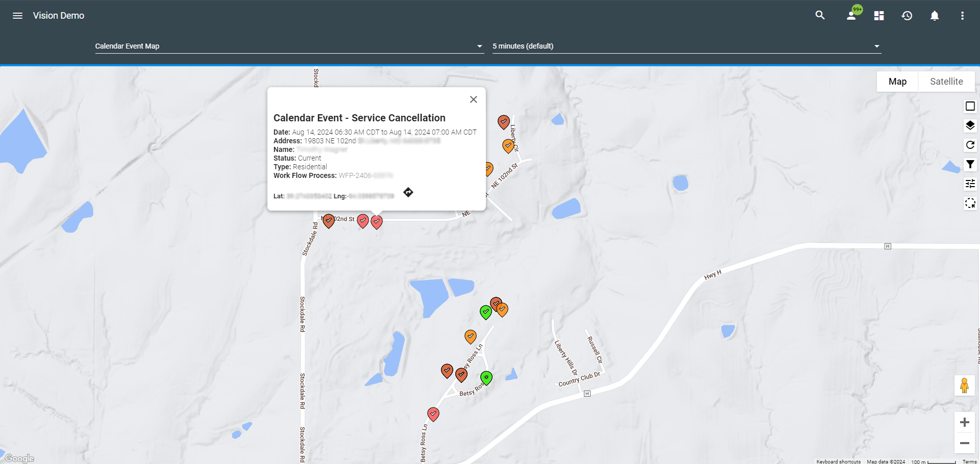Select the lone red marker on Betsy Ross Ln

coord(433,414)
